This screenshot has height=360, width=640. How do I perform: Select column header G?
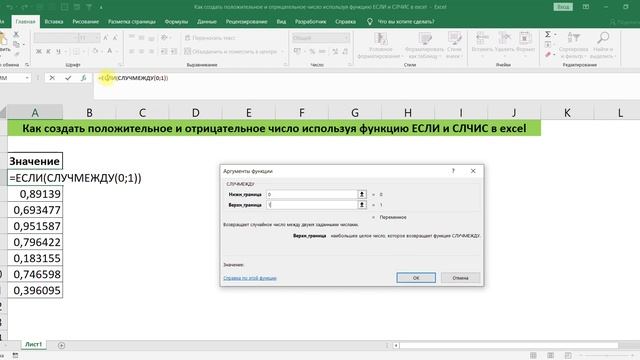pos(355,112)
